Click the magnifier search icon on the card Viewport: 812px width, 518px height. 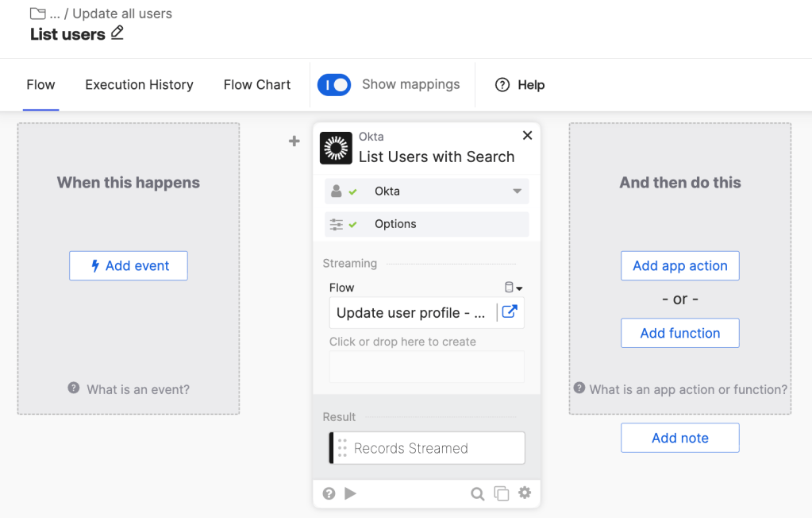(x=477, y=493)
